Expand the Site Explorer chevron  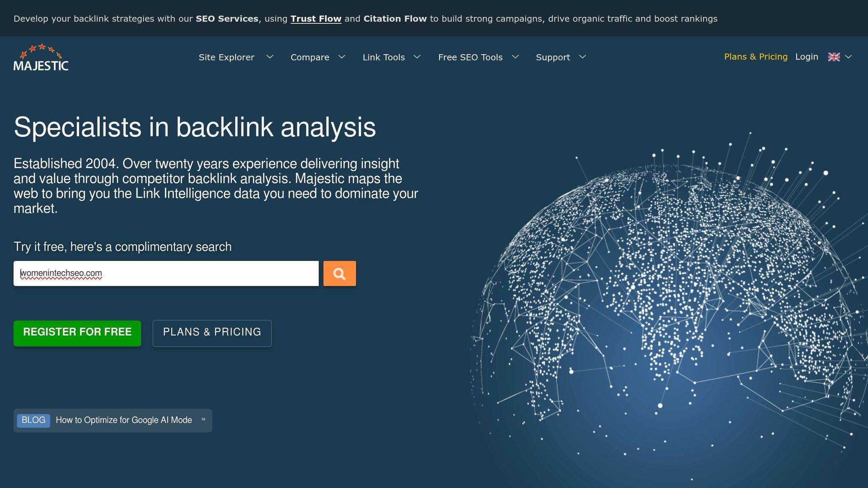coord(270,57)
